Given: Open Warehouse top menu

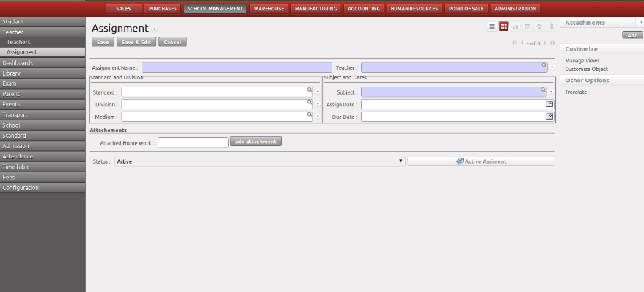Looking at the screenshot, I should pos(268,9).
